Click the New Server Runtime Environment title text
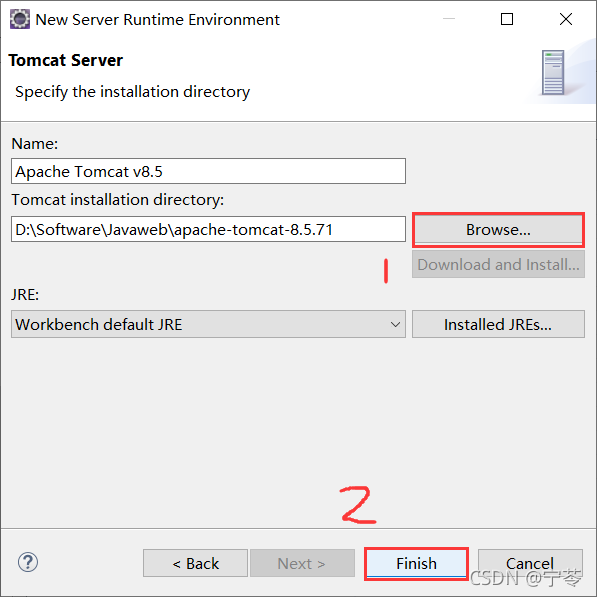The width and height of the screenshot is (597, 597). (157, 19)
